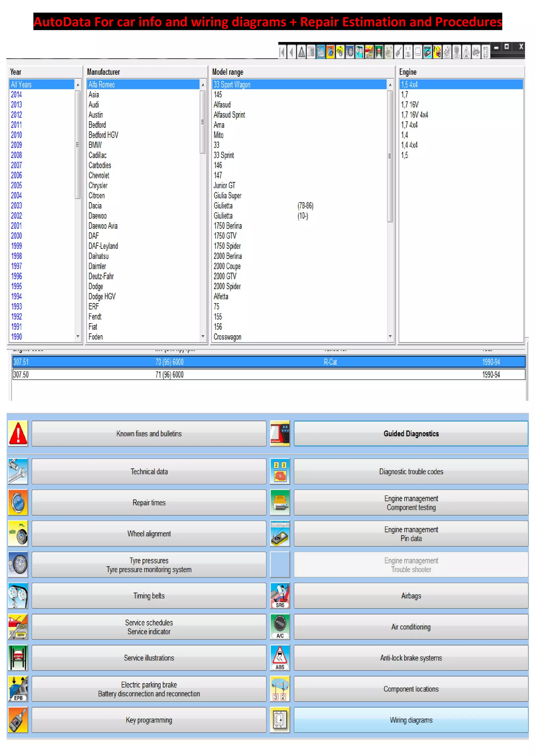The height and width of the screenshot is (756, 535).
Task: Click the Model range list scroll-up arrow
Action: [x=390, y=85]
